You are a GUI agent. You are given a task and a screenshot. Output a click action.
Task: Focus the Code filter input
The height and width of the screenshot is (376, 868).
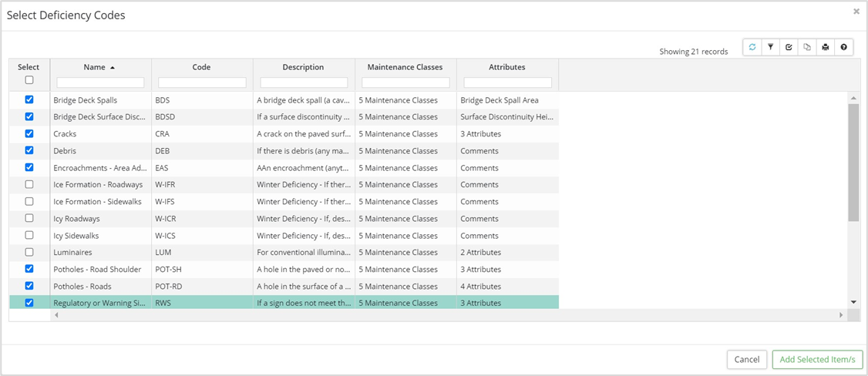point(202,82)
